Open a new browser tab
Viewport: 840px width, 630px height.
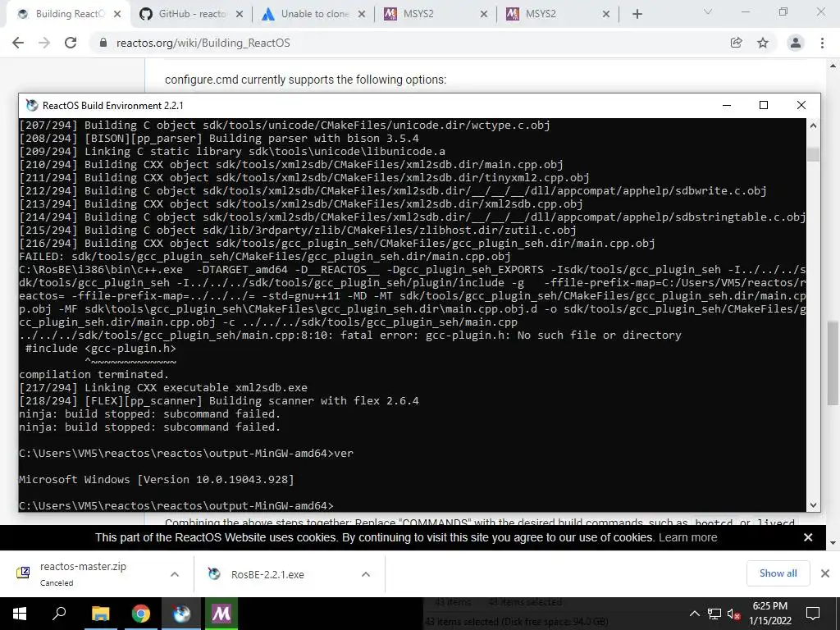coord(637,15)
